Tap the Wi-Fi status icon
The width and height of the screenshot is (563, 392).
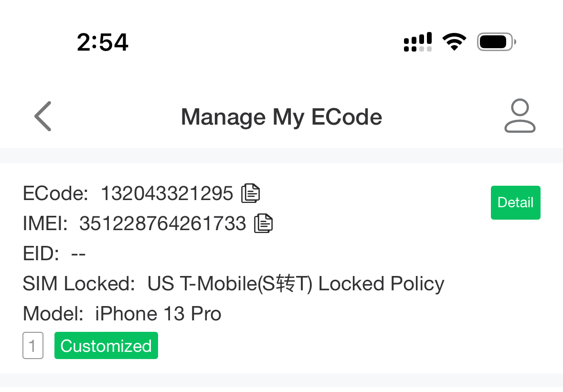coord(454,42)
